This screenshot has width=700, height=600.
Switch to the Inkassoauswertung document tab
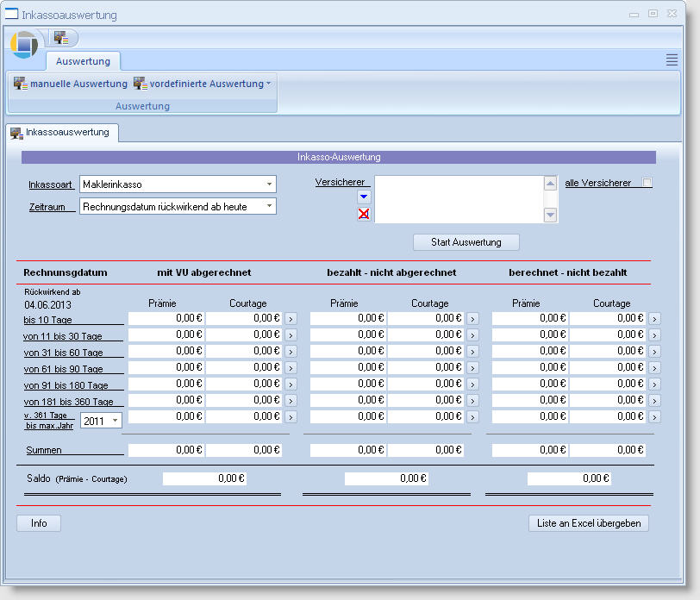click(60, 133)
